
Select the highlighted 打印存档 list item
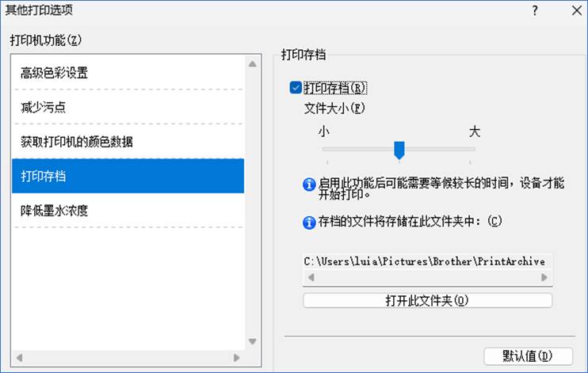(x=128, y=176)
